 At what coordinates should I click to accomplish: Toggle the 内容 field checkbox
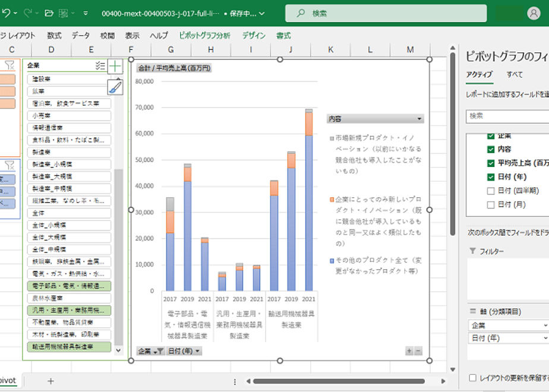click(491, 149)
